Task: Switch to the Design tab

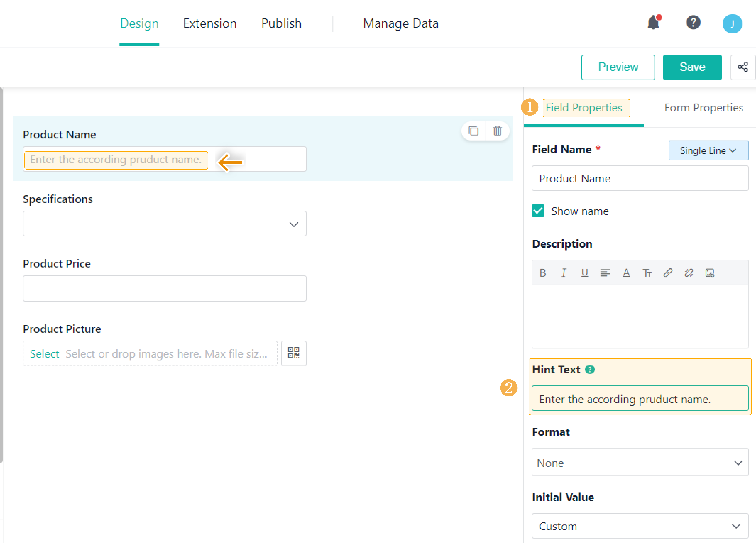Action: (139, 23)
